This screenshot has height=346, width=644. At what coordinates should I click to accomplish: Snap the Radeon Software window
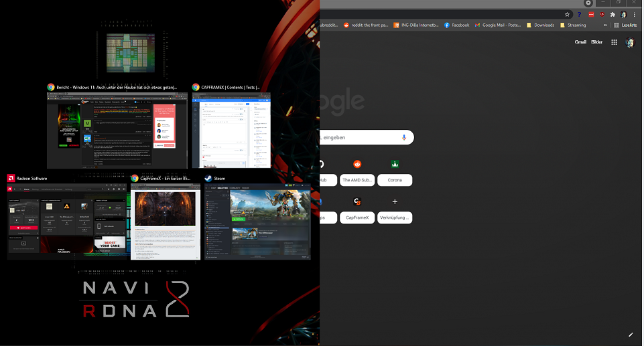click(x=68, y=222)
